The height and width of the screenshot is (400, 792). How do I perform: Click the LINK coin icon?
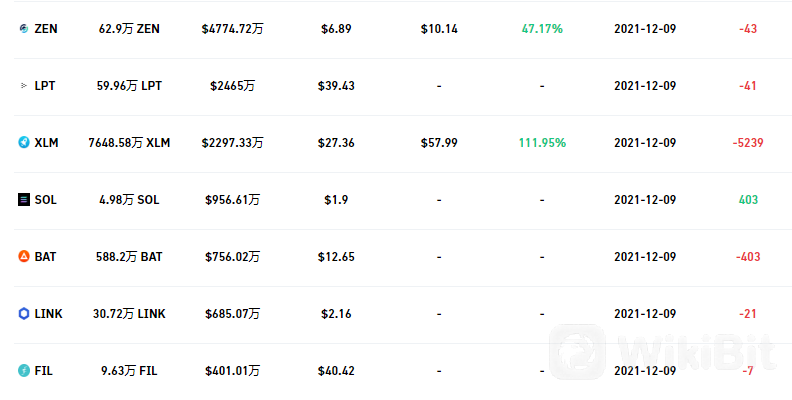click(x=24, y=314)
